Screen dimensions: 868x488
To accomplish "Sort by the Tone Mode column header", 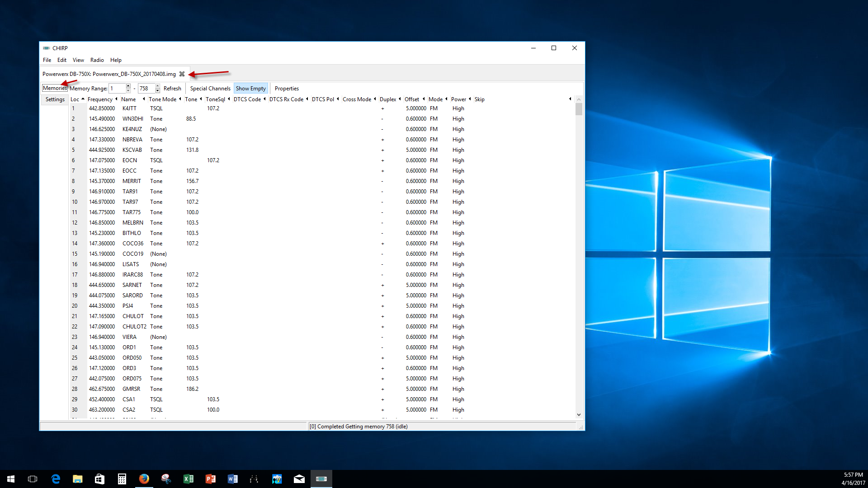I will (165, 99).
